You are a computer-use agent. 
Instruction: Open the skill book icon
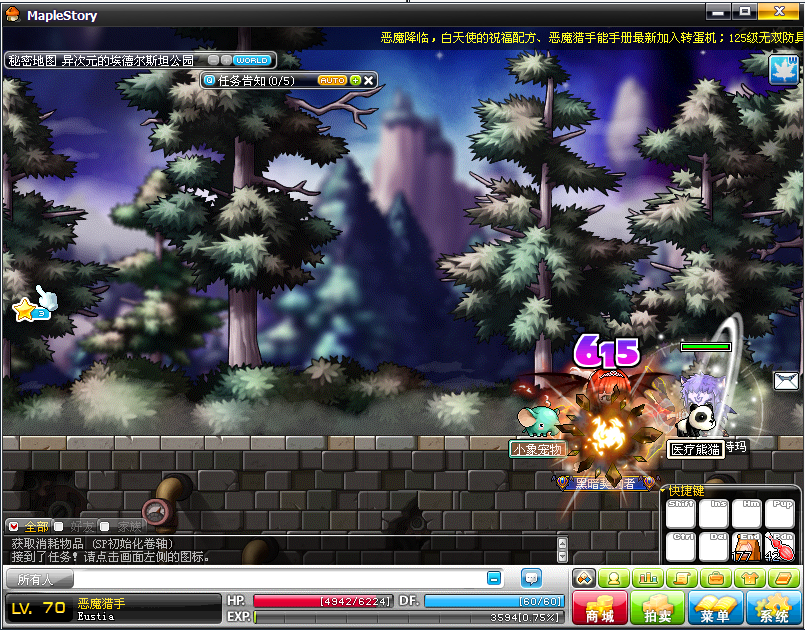783,579
